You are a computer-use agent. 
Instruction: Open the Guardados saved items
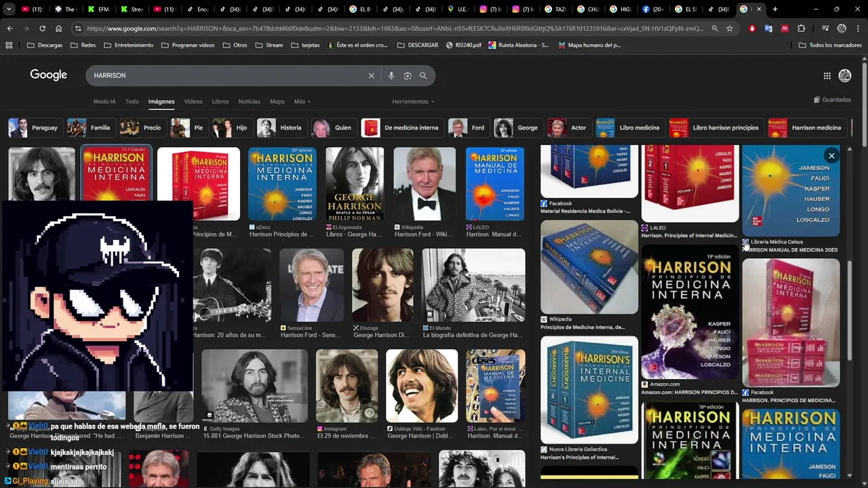(832, 100)
